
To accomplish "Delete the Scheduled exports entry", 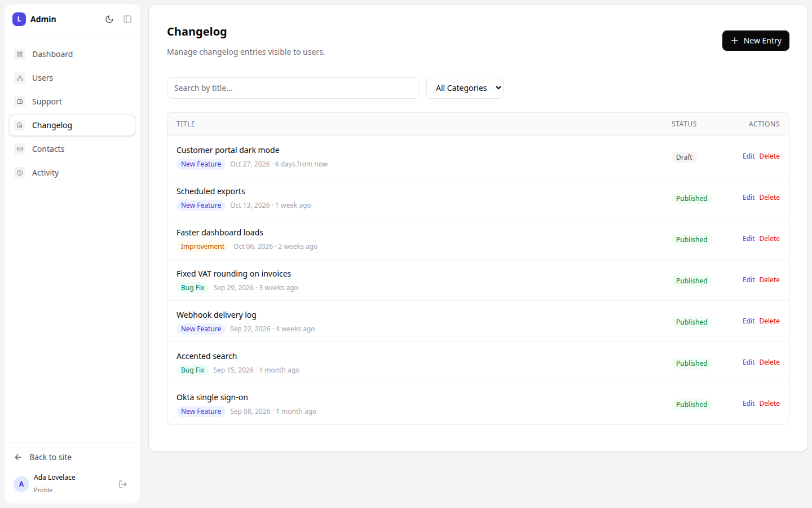I will tap(769, 198).
